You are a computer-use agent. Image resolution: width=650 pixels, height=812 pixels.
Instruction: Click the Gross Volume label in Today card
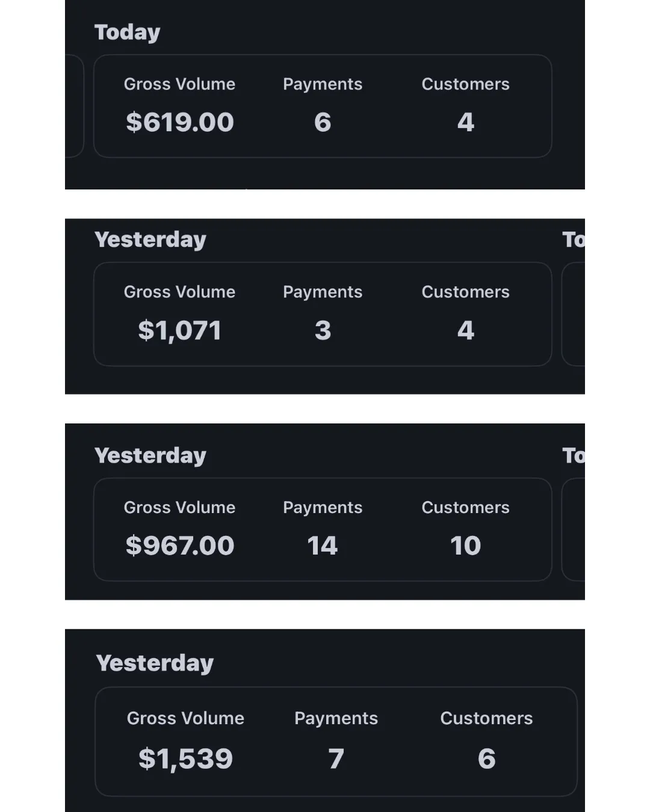pos(179,84)
